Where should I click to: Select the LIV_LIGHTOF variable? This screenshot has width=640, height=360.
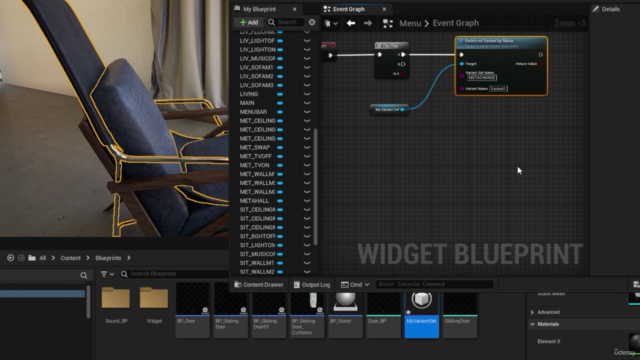coord(257,41)
